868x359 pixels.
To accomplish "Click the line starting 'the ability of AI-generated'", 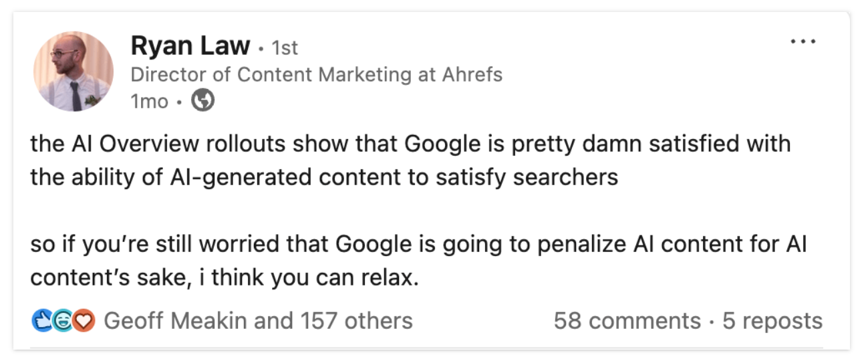I will coord(324,178).
